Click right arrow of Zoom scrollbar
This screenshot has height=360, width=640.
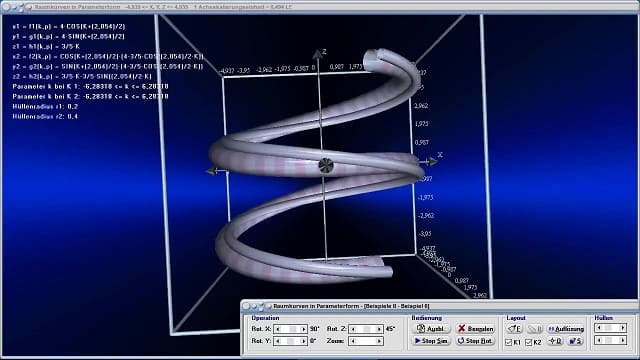[379, 341]
